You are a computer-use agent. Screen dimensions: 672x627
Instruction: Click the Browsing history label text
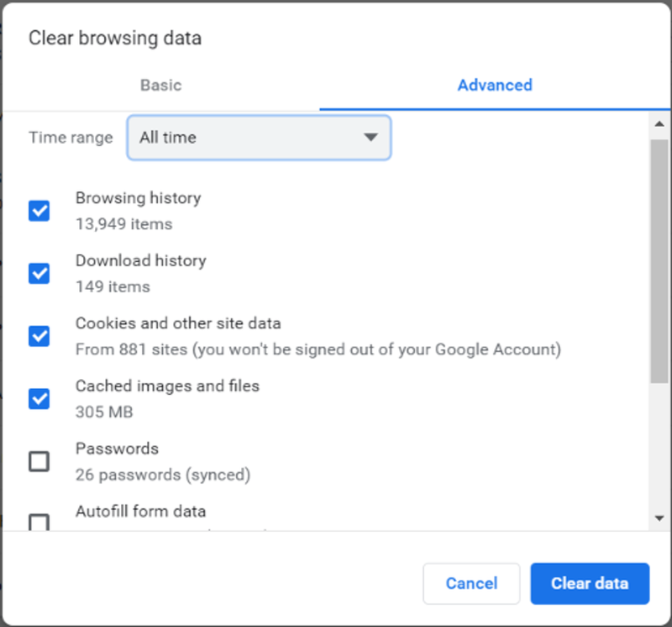[x=138, y=198]
